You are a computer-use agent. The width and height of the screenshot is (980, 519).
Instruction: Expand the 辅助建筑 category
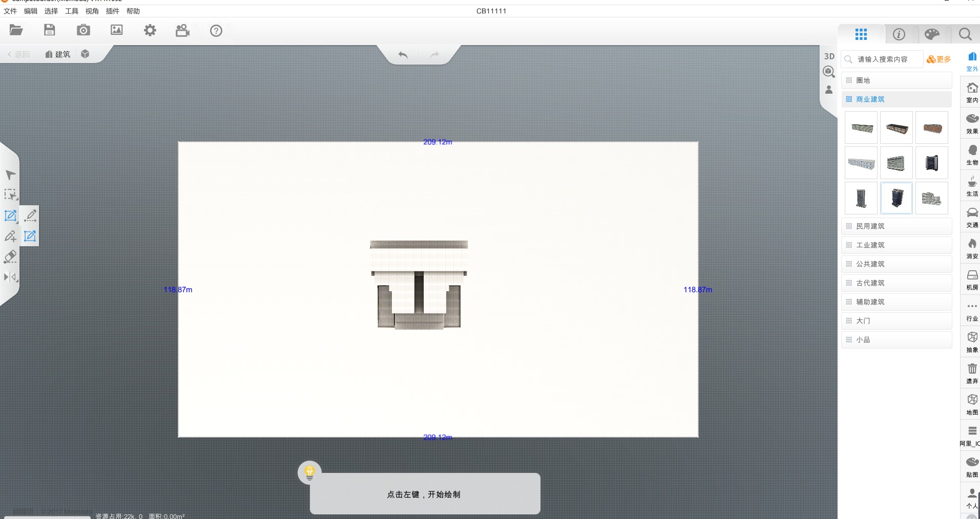(x=896, y=302)
